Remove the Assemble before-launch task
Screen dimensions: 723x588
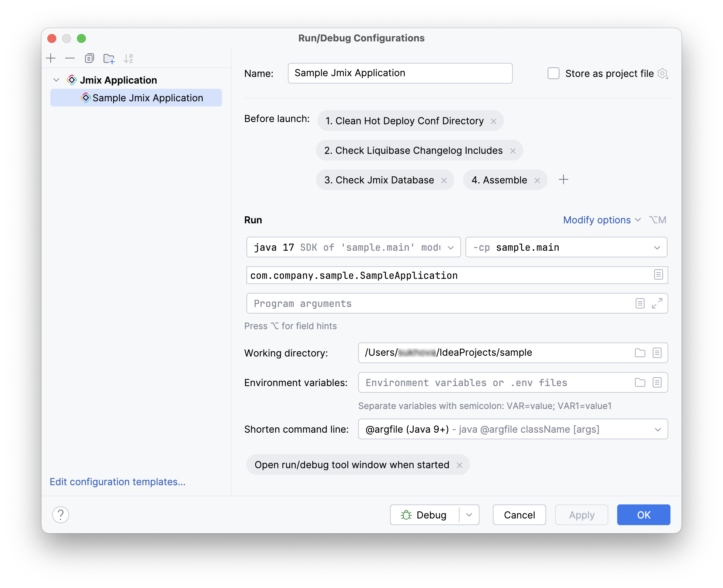click(537, 180)
